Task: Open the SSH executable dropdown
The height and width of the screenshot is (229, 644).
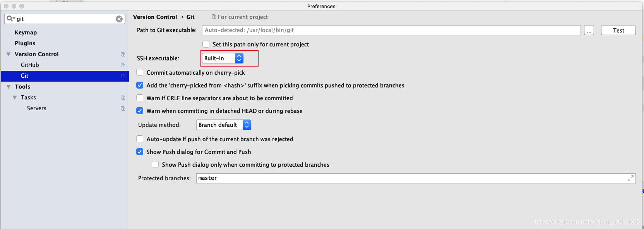Action: (x=239, y=58)
